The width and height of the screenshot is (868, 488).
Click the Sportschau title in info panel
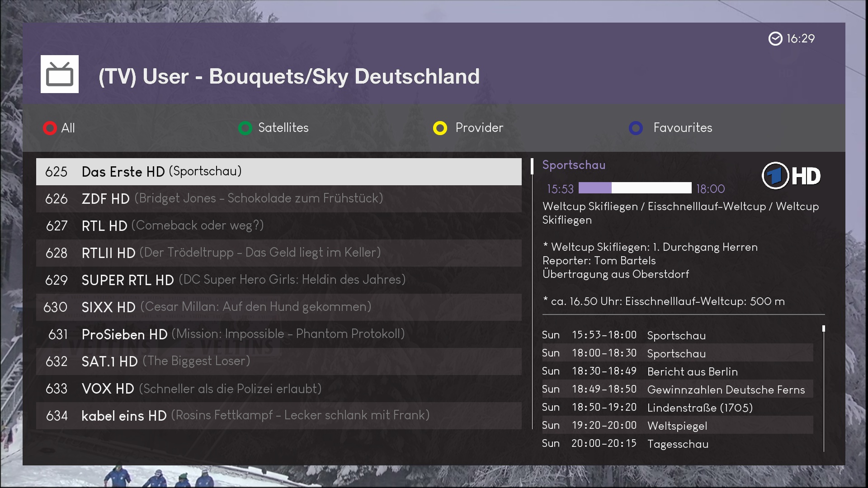[x=574, y=165]
